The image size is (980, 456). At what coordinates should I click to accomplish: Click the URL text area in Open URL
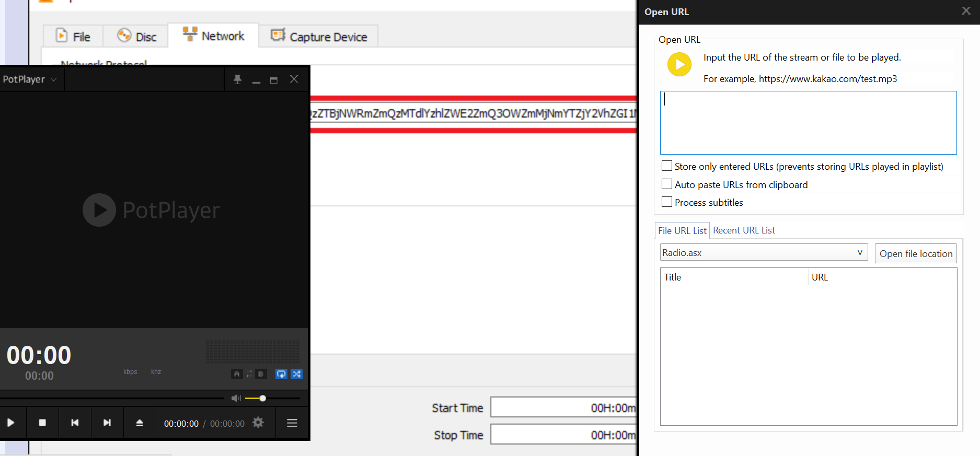(808, 123)
